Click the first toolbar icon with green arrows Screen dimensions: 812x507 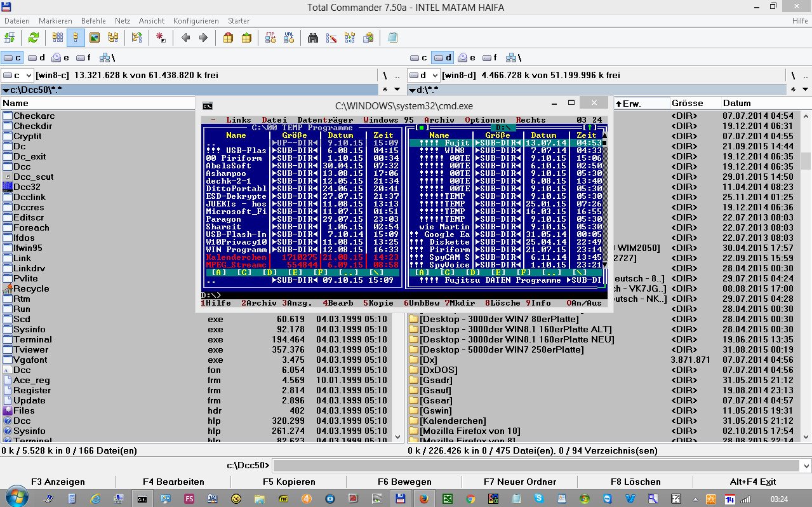(10, 37)
